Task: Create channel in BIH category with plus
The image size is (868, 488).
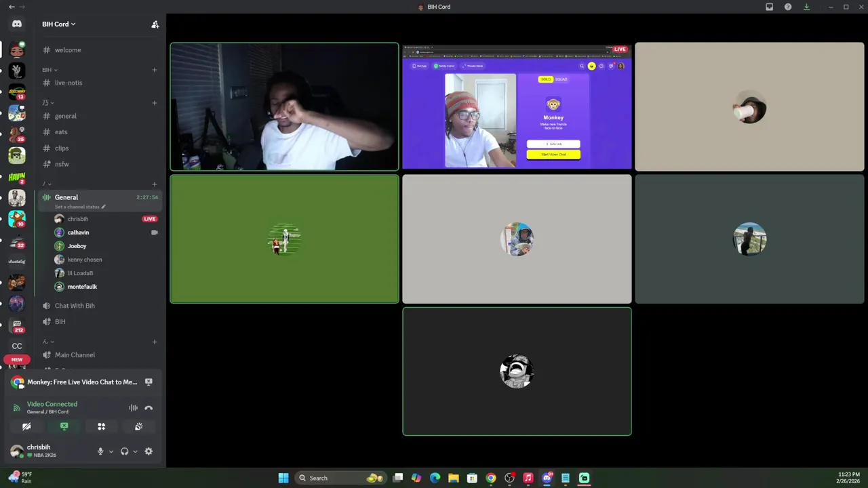Action: pyautogui.click(x=155, y=70)
